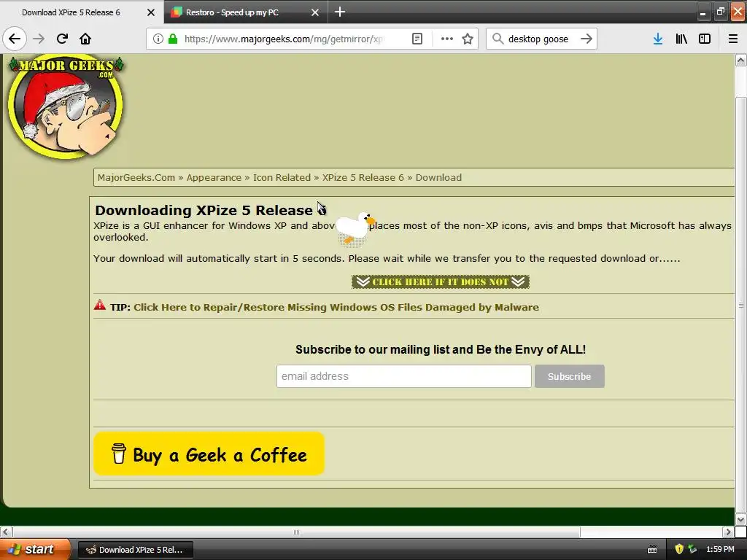Click the horizontal scrollbar right arrow

727,532
